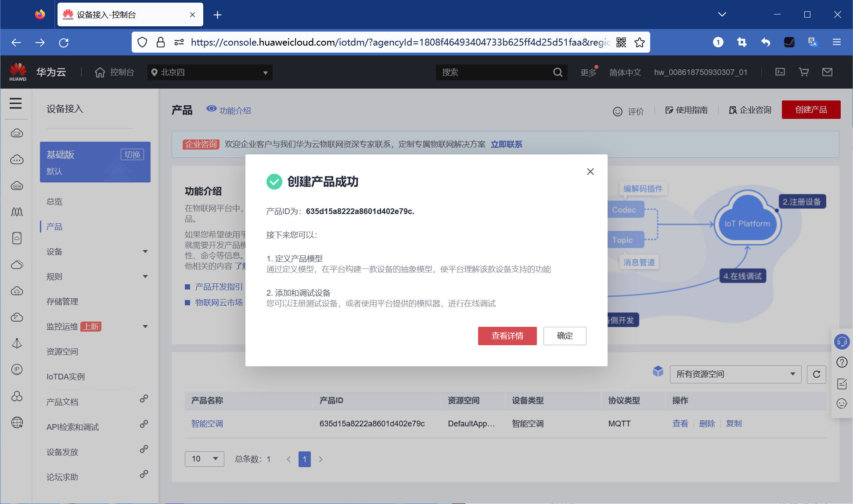Open the online customer service headset icon
Screen dimensions: 853x504
point(842,341)
